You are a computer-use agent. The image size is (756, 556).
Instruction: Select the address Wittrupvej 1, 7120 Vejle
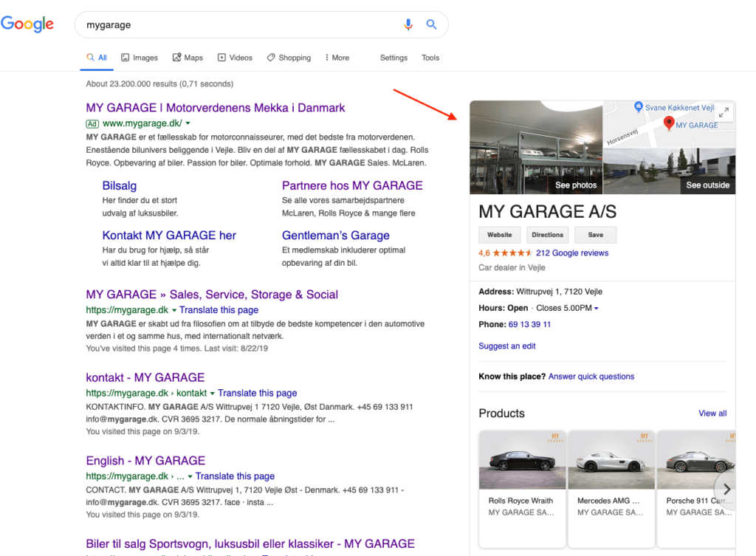point(559,292)
